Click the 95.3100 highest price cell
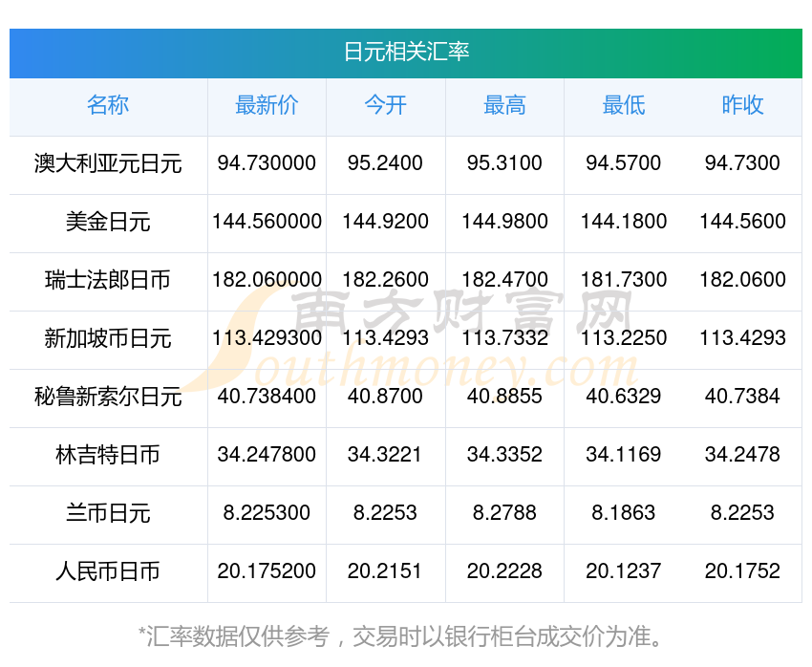 click(504, 163)
